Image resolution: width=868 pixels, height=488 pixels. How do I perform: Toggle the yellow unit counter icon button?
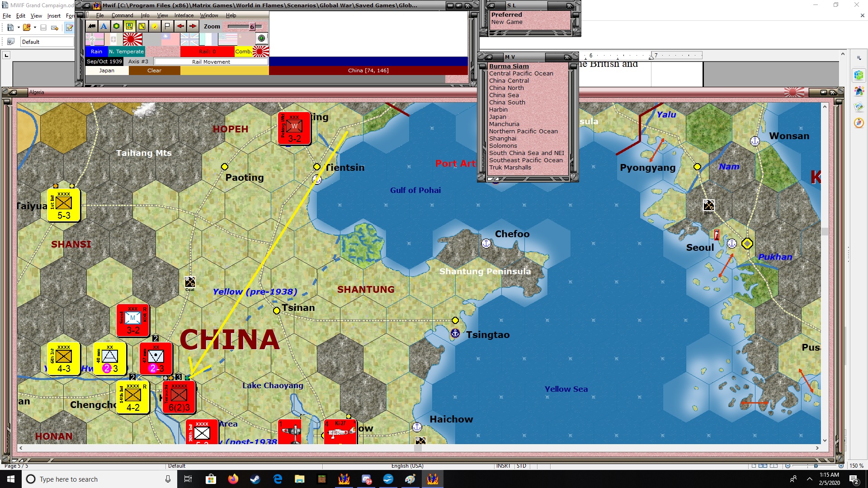(x=142, y=26)
